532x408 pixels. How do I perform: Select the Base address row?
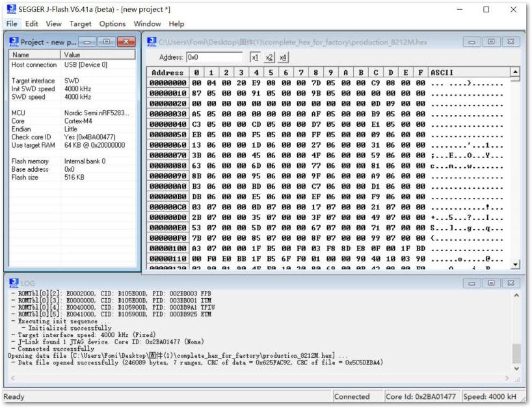coord(72,169)
